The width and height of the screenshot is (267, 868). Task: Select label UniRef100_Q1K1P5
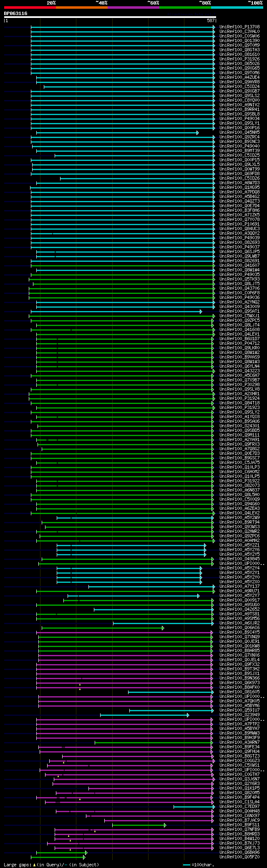239,788
